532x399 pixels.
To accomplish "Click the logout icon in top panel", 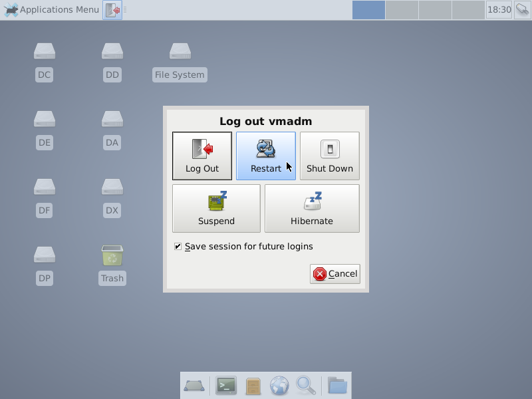I will pyautogui.click(x=112, y=10).
